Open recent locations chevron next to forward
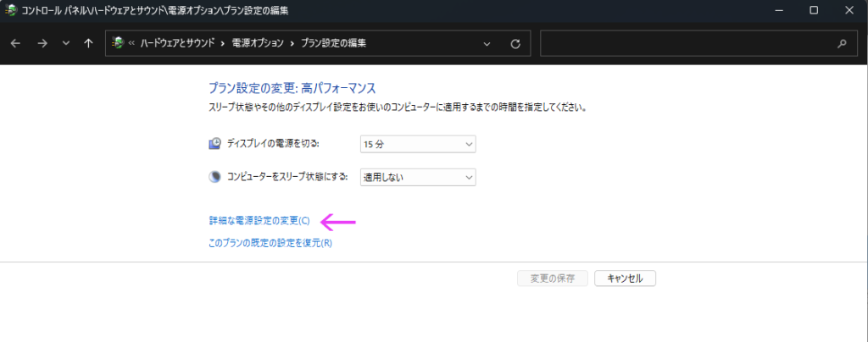The width and height of the screenshot is (868, 342). (66, 44)
